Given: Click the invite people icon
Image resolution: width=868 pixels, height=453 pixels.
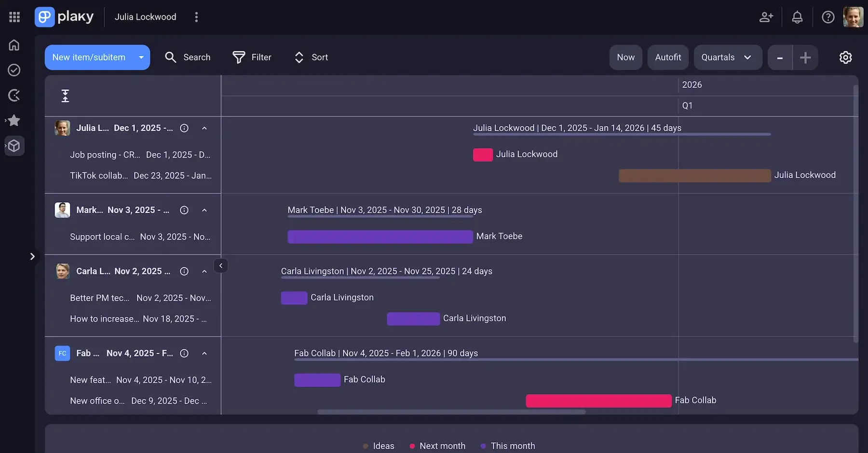Looking at the screenshot, I should [x=766, y=17].
